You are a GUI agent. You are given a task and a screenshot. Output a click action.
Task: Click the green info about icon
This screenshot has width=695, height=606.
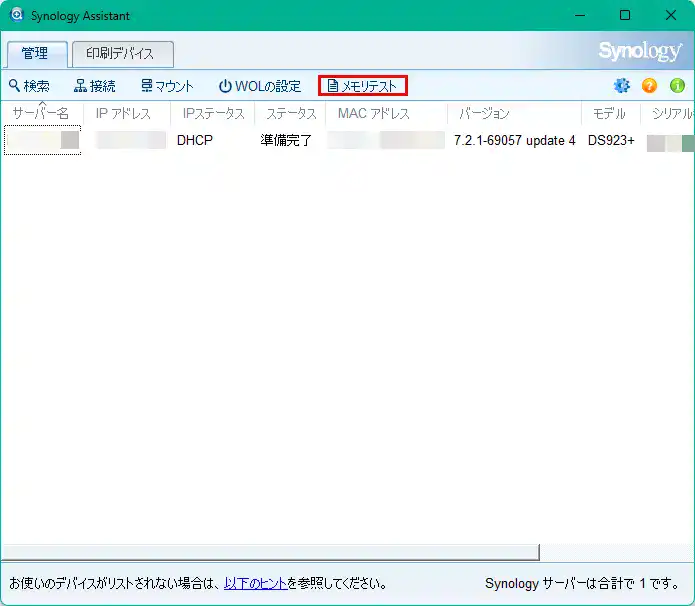(677, 86)
